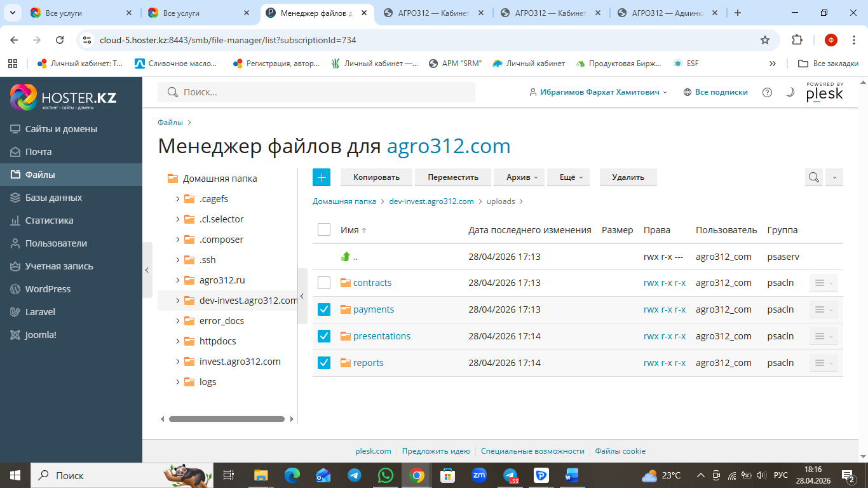
Task: Expand the agro312.ru tree folder
Action: 178,280
